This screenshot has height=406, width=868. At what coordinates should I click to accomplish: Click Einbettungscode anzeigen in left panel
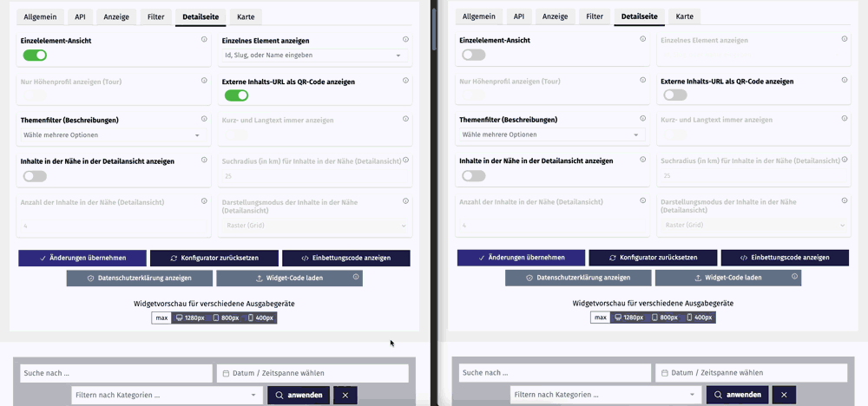(x=345, y=258)
